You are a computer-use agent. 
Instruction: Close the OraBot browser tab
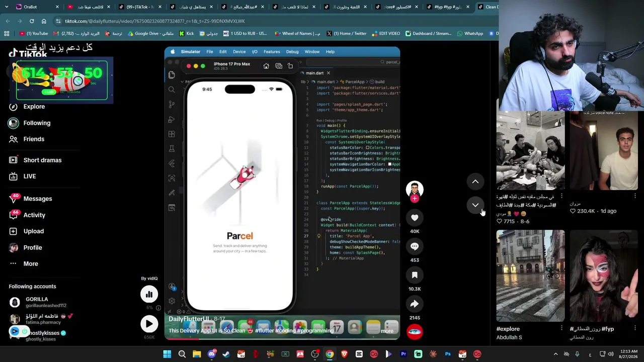(57, 7)
